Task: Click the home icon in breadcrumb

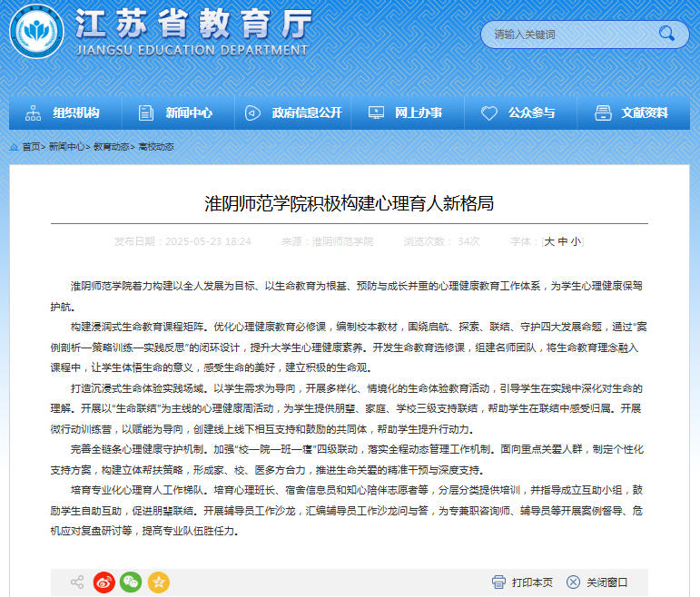Action: [x=14, y=146]
